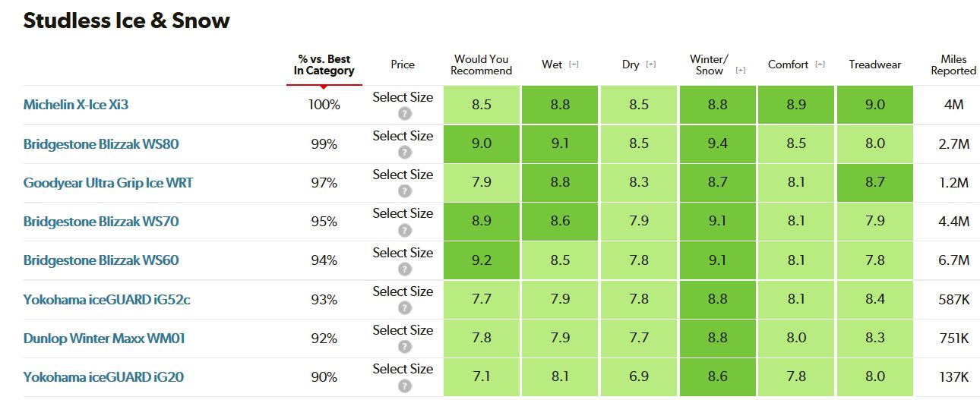The width and height of the screenshot is (980, 400).
Task: Expand the Winter/Snow column breakdown
Action: coord(740,71)
